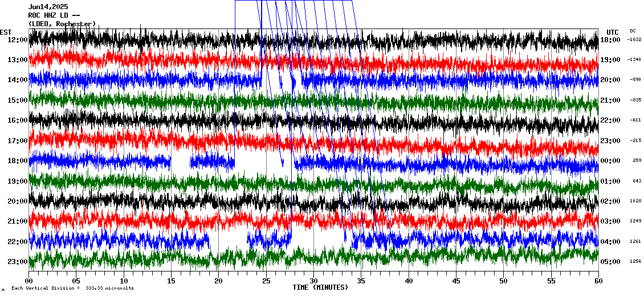Choose the 23:00 EST row label
Image resolution: width=644 pixels, height=296 pixels.
[18, 262]
